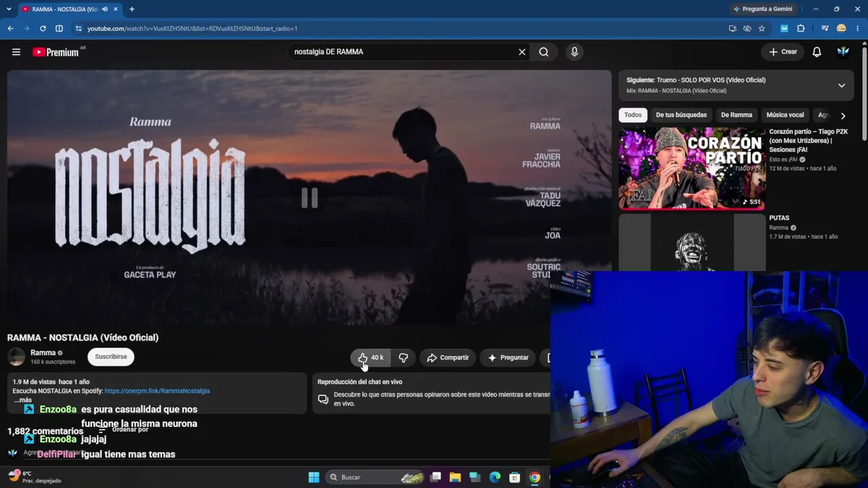Image resolution: width=868 pixels, height=488 pixels.
Task: Like the video with thumbs up
Action: click(x=370, y=357)
